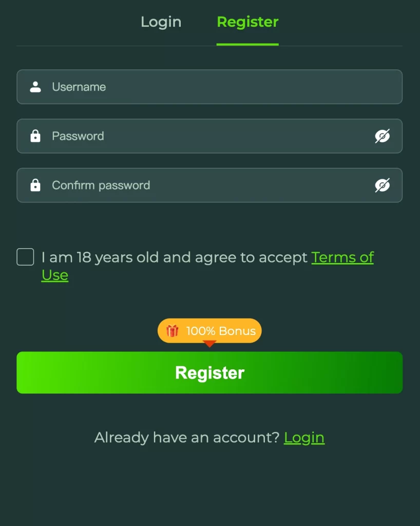
Task: Click the orange 100% Bonus badge
Action: [x=209, y=330]
